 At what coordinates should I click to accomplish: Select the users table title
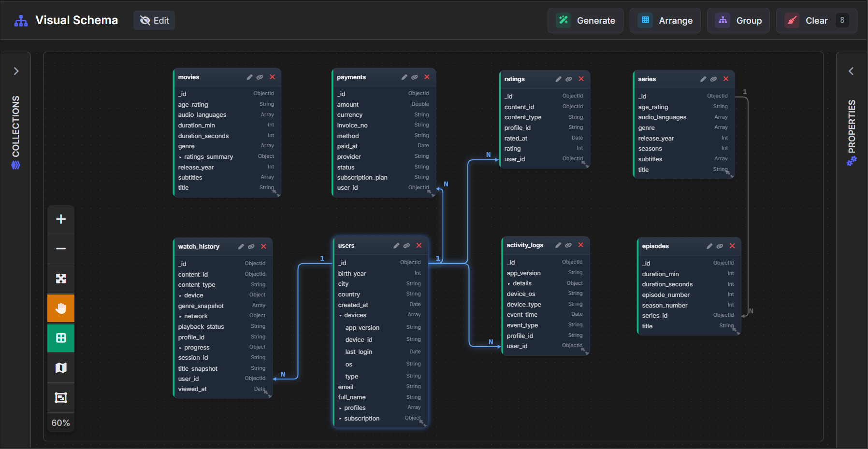346,246
